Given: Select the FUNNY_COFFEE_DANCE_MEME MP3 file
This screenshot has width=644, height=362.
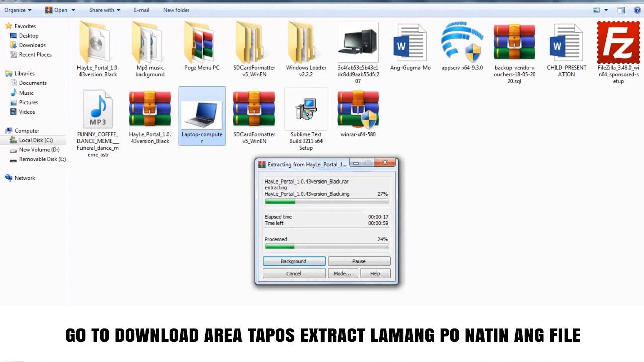Looking at the screenshot, I should pos(98,110).
